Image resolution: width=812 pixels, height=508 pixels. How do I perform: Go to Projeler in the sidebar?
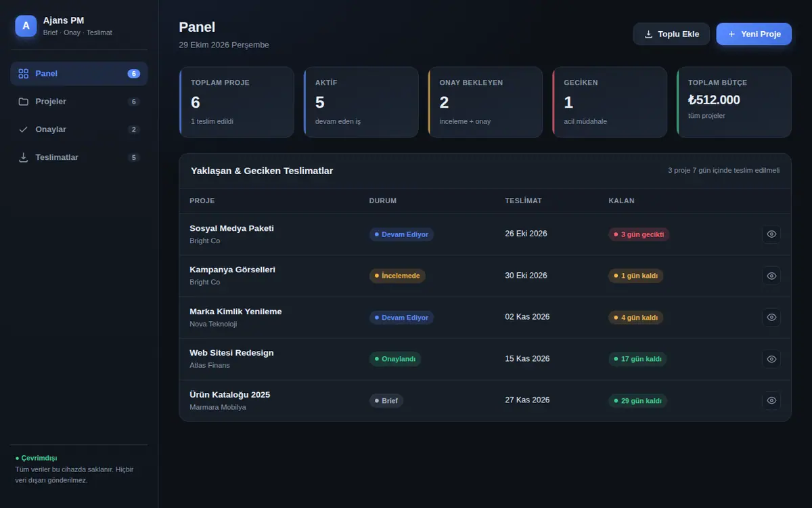(78, 102)
